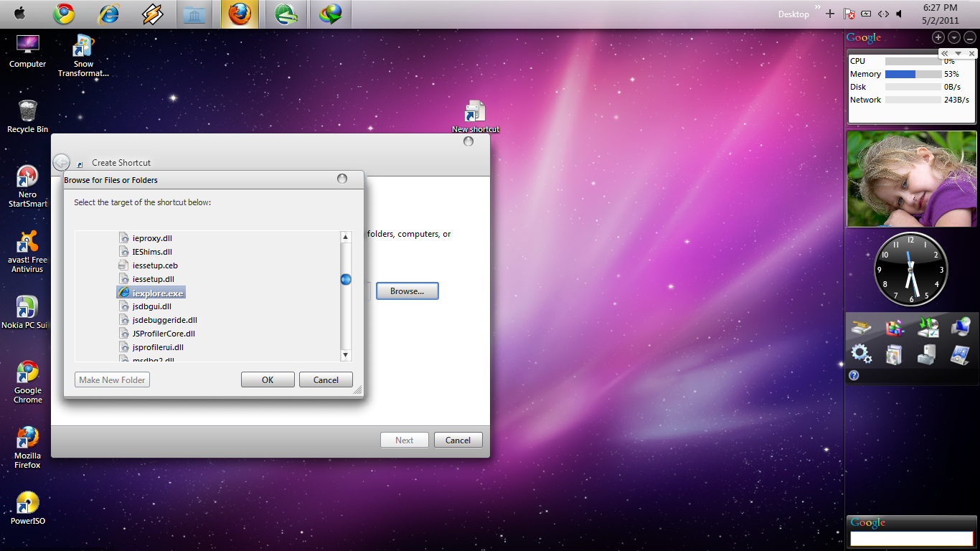Open Mozilla Firefox desktop shortcut
The image size is (980, 551).
point(27,448)
